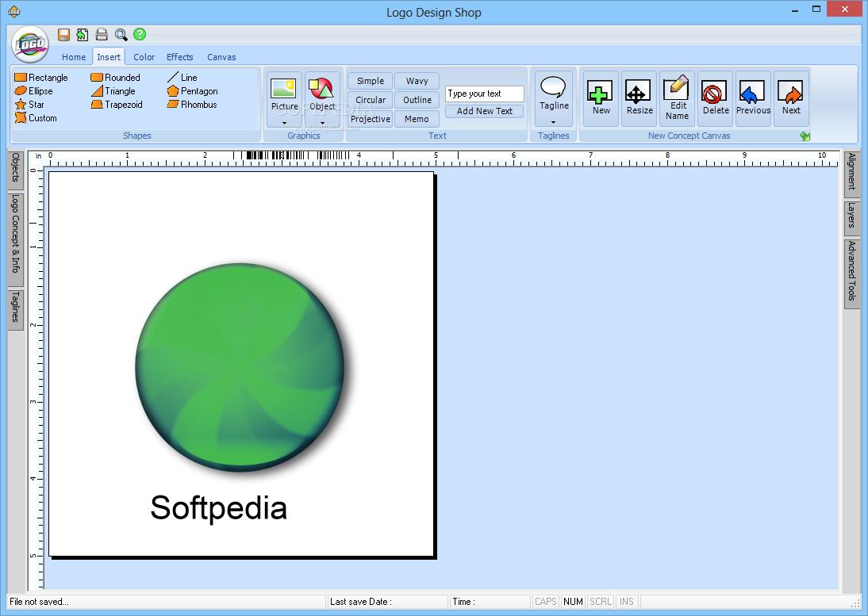Click the 'Type your text' input field

click(484, 94)
